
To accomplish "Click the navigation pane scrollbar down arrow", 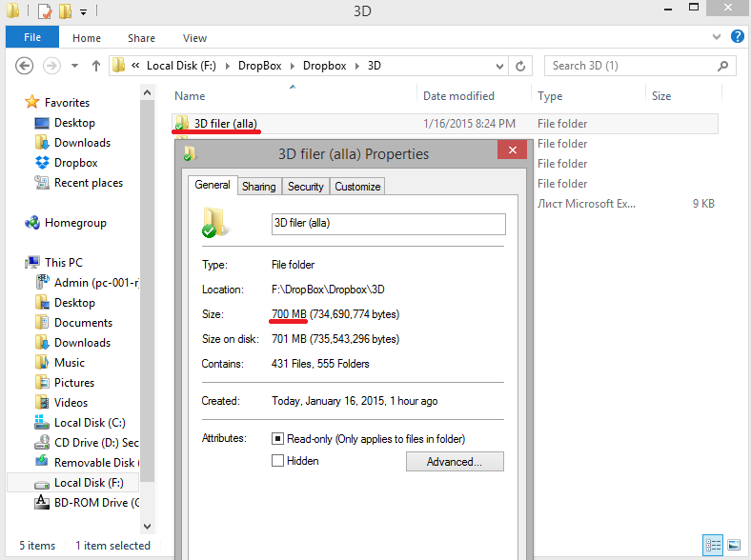I will click(147, 525).
